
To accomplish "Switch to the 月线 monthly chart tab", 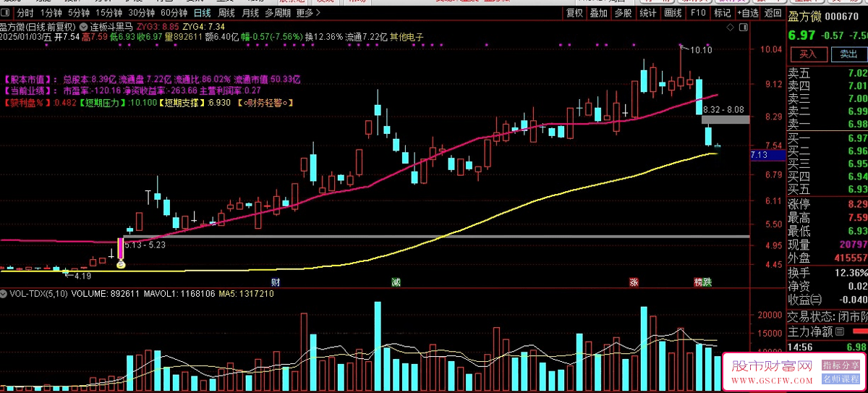I will coord(250,13).
